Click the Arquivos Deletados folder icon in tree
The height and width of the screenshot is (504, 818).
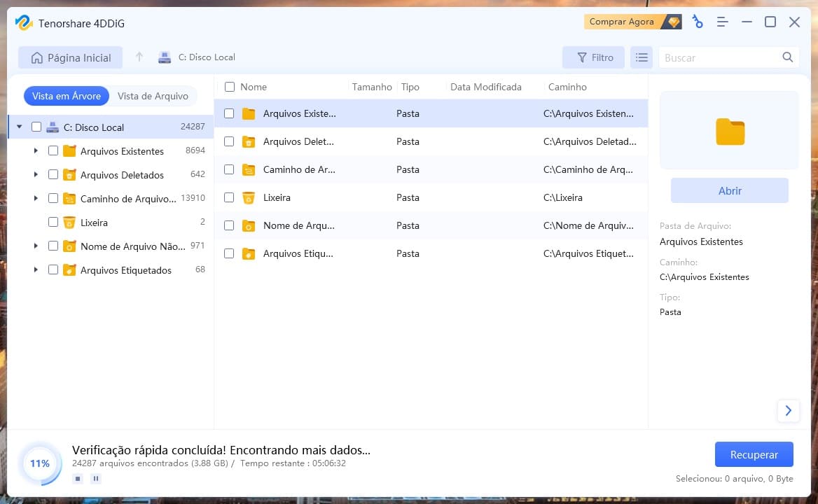[69, 174]
